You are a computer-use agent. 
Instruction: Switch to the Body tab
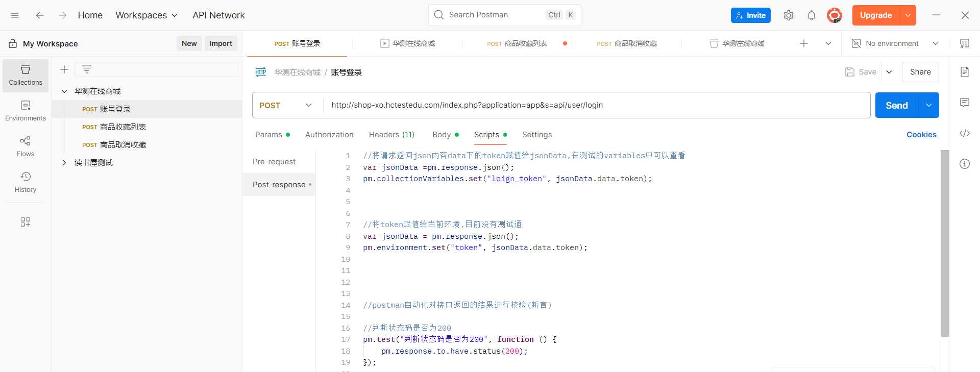coord(446,135)
